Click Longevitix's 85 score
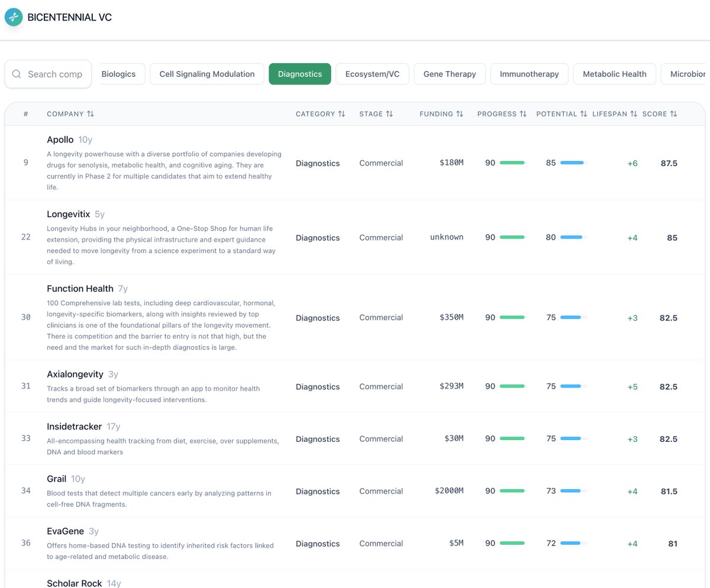The image size is (710, 588). pos(672,238)
